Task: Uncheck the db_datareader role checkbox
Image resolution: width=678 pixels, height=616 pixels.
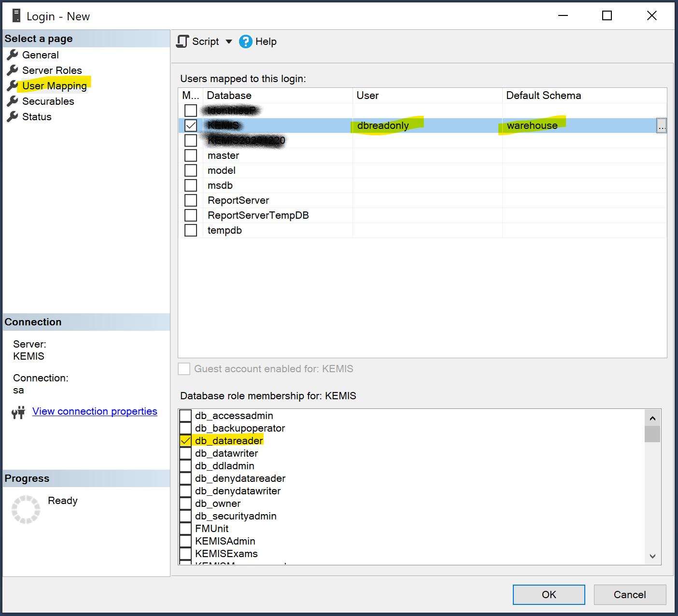Action: pos(185,441)
